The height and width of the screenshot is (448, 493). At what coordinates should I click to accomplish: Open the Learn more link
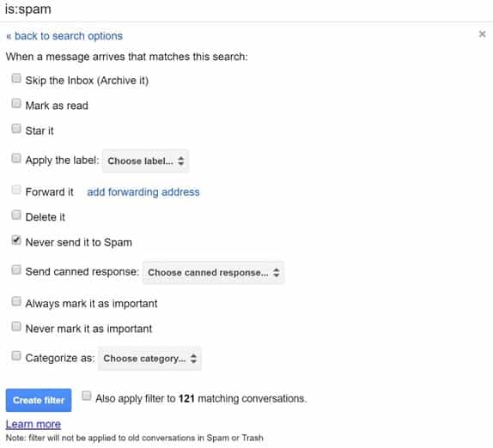coord(33,424)
